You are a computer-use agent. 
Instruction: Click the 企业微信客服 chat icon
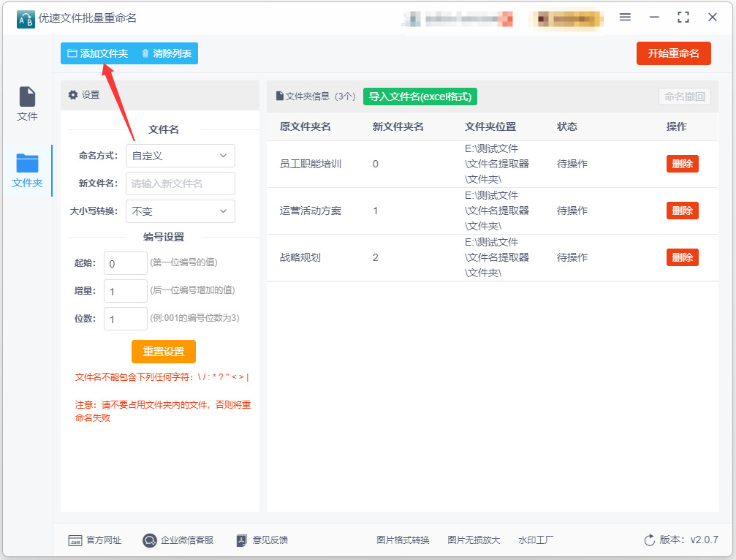click(x=149, y=541)
